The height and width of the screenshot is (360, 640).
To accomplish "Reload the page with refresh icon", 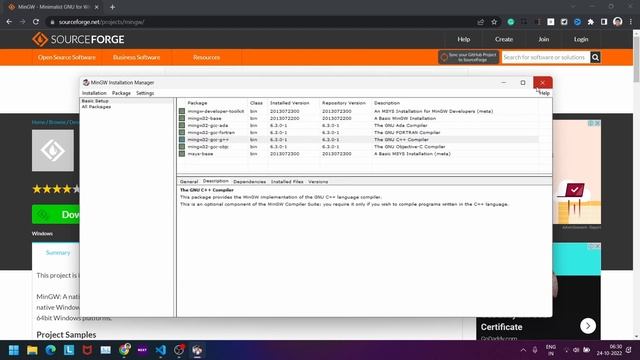I will (36, 22).
